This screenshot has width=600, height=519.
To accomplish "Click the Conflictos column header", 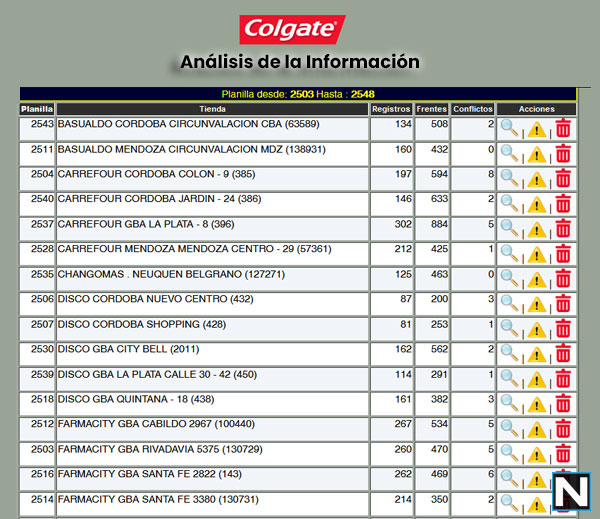I will point(473,109).
